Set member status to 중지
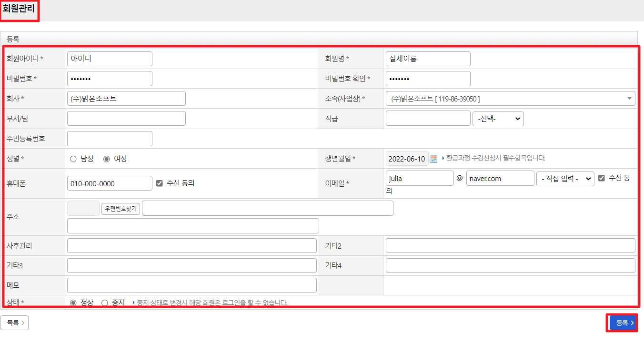This screenshot has width=644, height=343. (105, 303)
